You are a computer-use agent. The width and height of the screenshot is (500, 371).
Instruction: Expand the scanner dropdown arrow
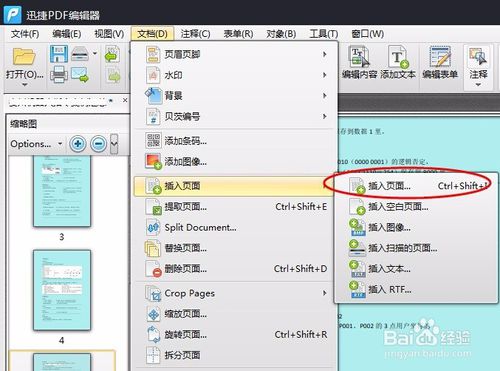click(95, 53)
